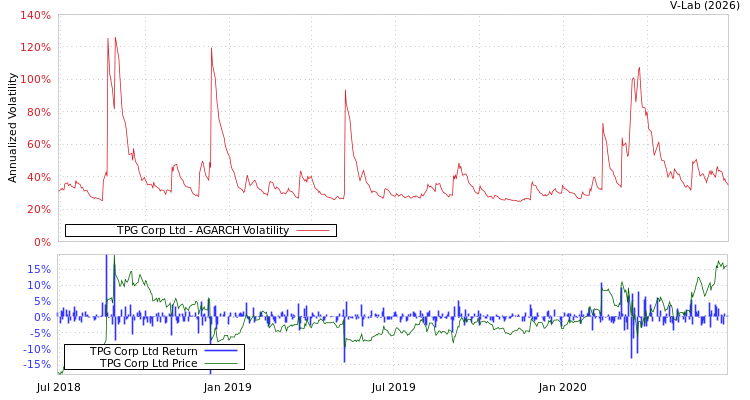Click the 60% y-axis tick label
The image size is (750, 400).
[x=38, y=145]
